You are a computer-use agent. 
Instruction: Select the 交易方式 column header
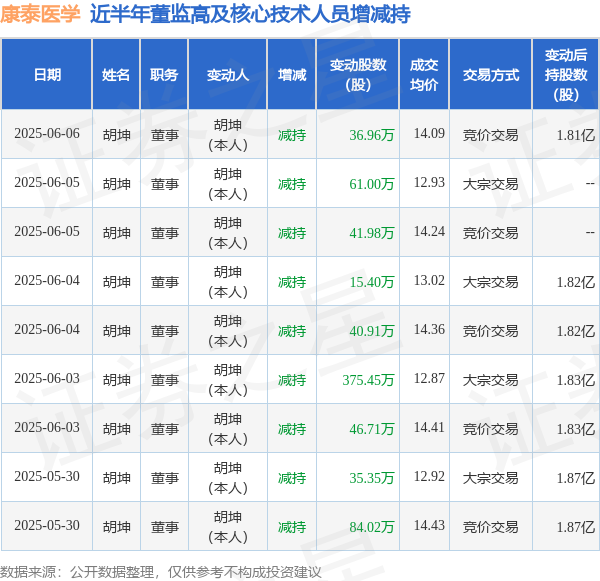tap(491, 75)
